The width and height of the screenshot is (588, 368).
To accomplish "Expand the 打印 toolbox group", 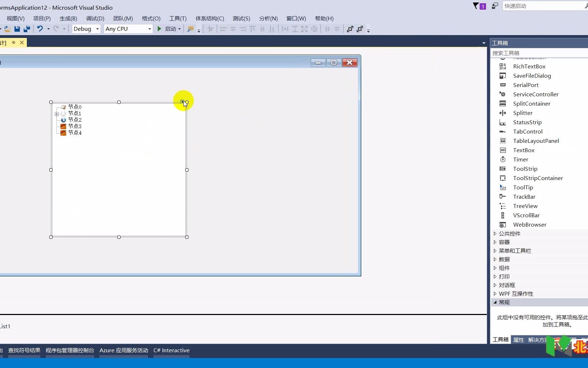I will 495,276.
